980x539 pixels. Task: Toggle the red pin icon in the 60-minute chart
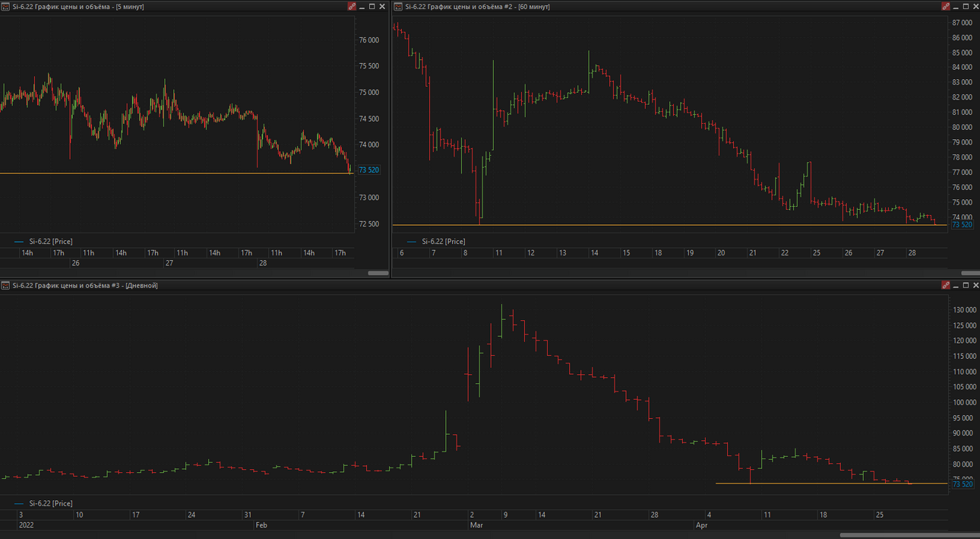point(946,6)
